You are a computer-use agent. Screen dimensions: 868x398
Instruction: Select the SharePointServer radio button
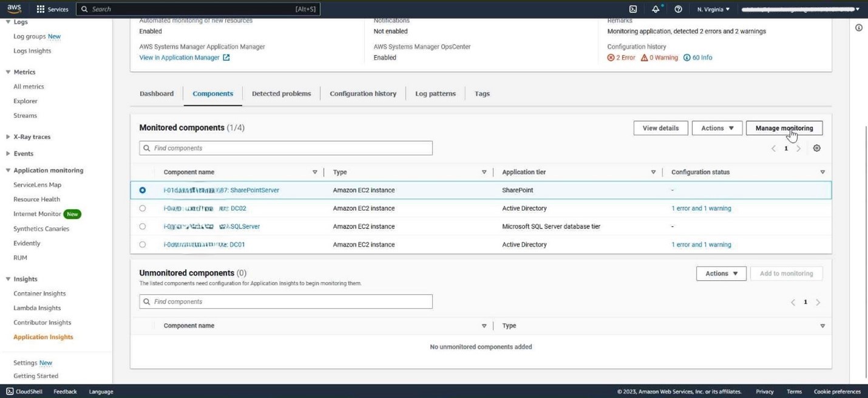(143, 190)
